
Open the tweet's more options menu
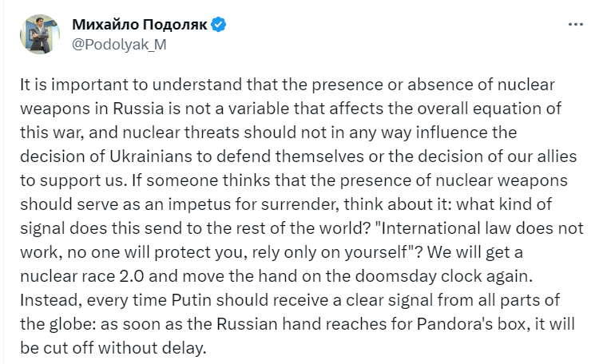click(574, 26)
